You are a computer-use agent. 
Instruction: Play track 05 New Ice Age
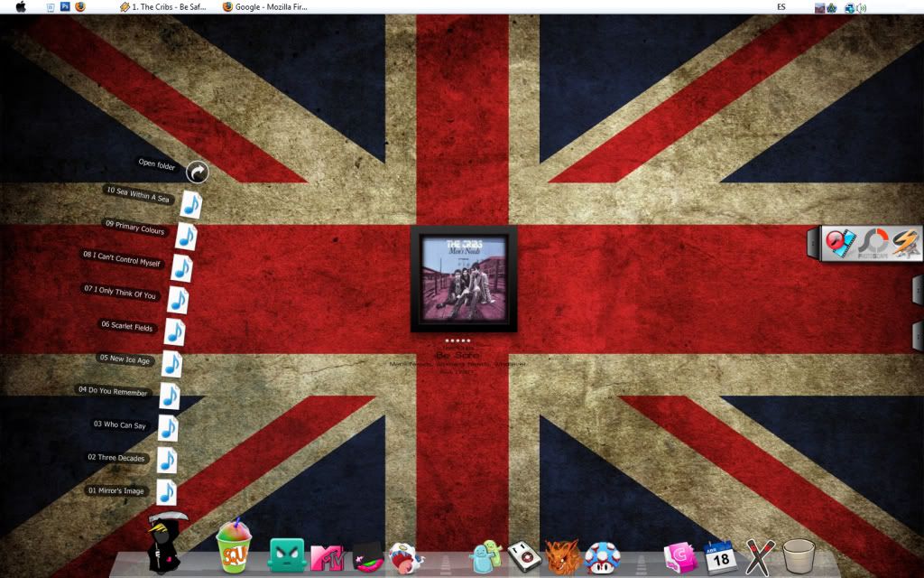point(171,364)
